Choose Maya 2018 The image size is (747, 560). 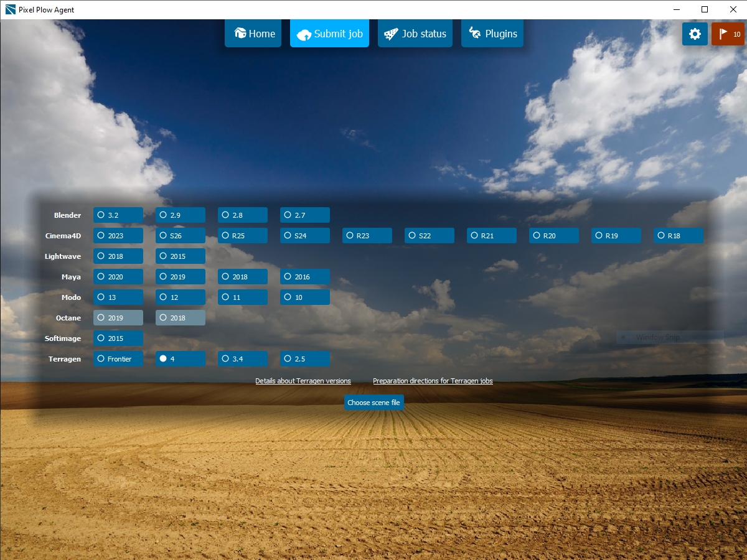tap(243, 277)
